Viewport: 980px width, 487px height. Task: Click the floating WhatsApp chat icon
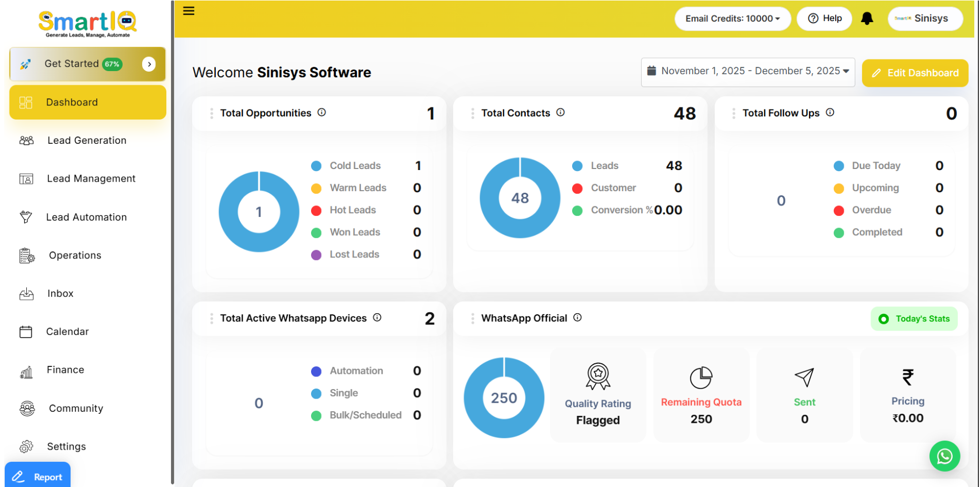944,456
